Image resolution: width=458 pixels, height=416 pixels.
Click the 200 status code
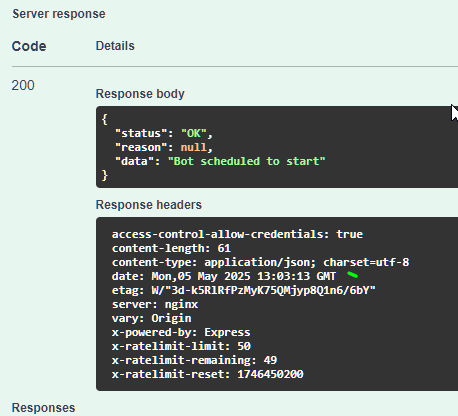pyautogui.click(x=23, y=86)
